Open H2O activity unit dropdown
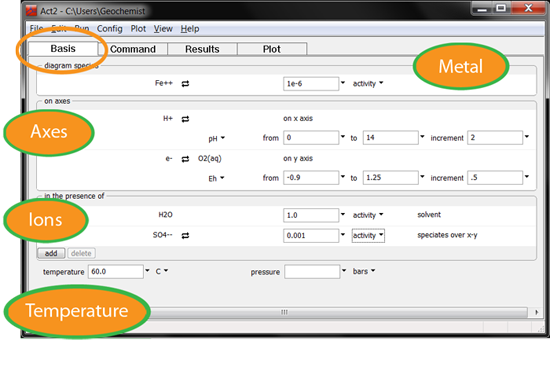Viewport: 550px width, 367px height. click(x=368, y=215)
